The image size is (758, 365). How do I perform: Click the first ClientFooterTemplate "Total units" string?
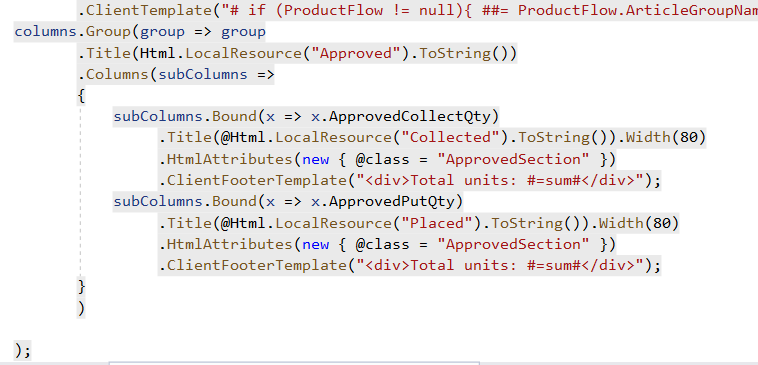[501, 180]
